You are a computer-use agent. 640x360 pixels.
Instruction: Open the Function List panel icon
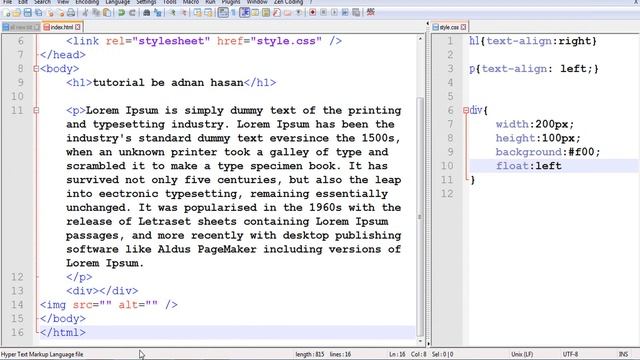click(x=277, y=13)
